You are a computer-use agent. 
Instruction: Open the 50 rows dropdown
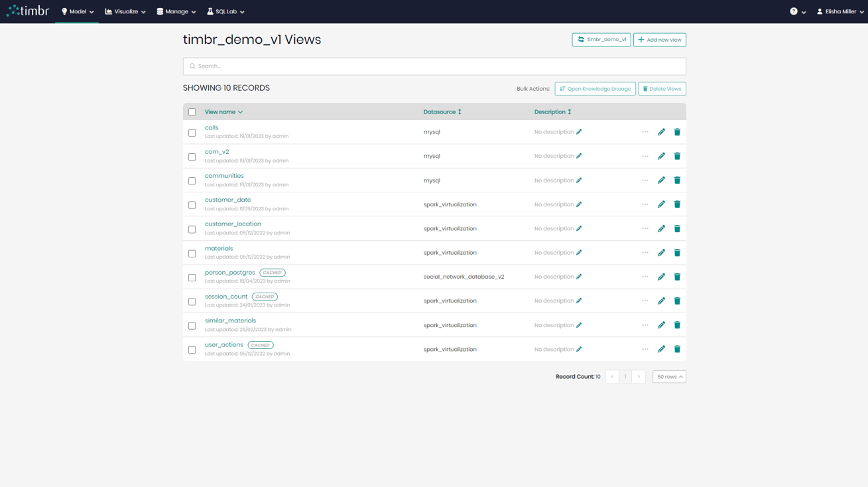668,376
